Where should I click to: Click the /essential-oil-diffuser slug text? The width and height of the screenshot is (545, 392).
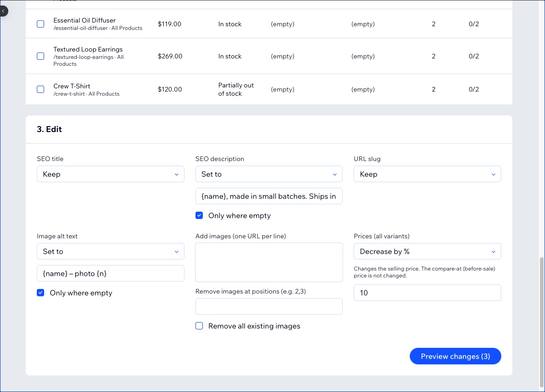(x=80, y=28)
